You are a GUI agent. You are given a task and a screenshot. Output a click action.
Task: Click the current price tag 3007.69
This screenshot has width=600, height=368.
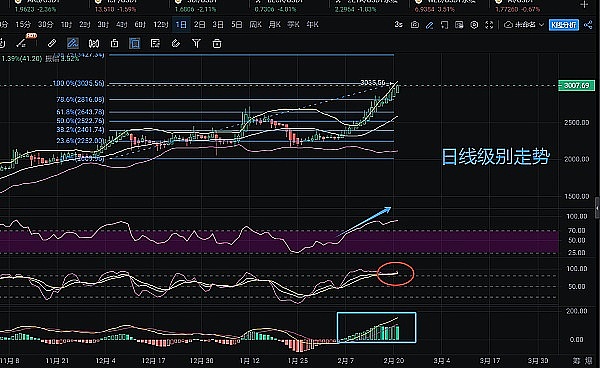click(x=576, y=85)
